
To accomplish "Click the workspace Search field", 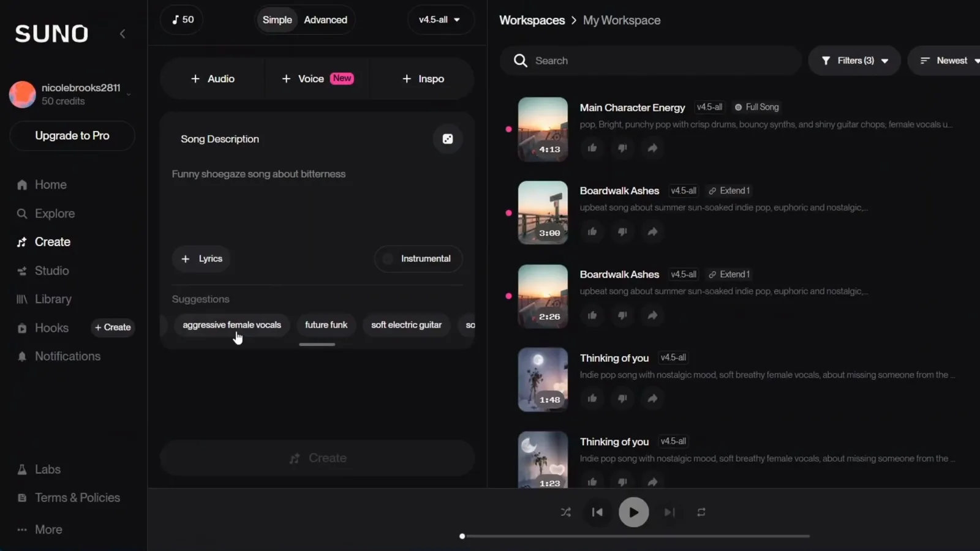I will 651,61.
